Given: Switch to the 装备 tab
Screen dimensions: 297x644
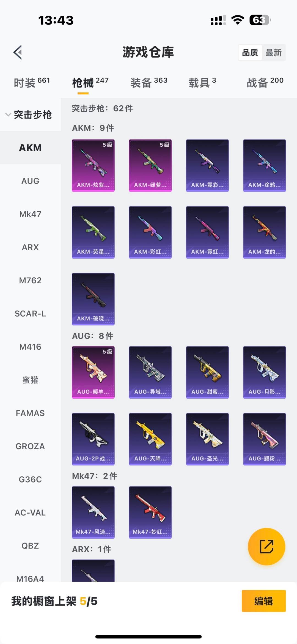Looking at the screenshot, I should coord(149,82).
